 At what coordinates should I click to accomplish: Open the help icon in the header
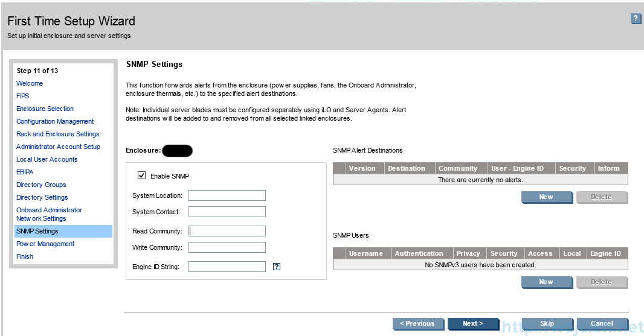click(636, 19)
